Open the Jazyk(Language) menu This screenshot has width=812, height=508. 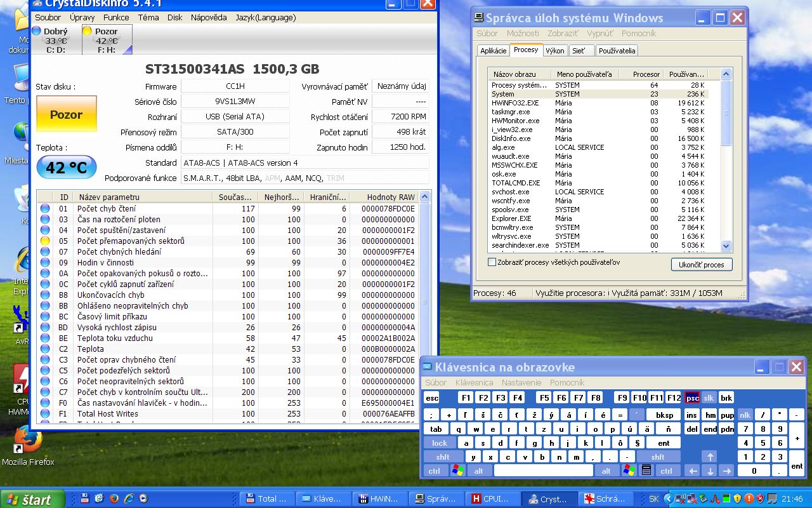265,17
